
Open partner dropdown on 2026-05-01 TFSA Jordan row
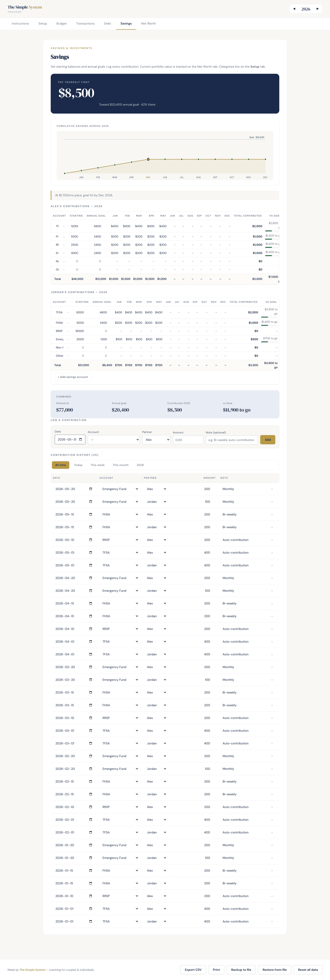pyautogui.click(x=156, y=565)
